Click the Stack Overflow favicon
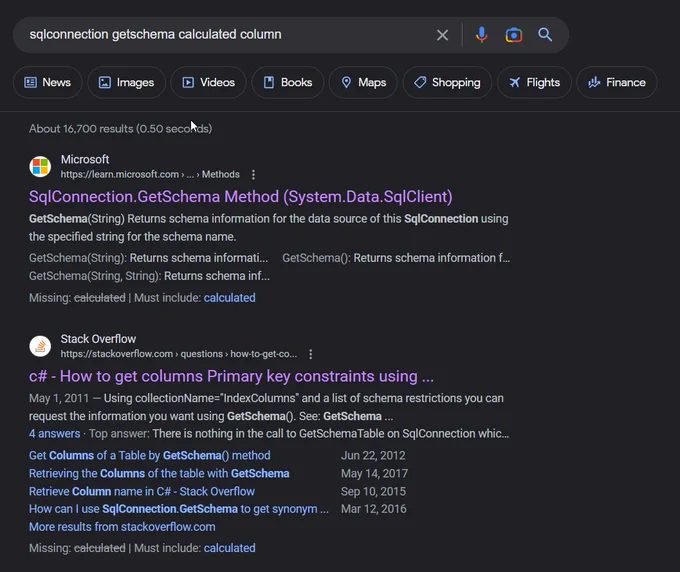 pyautogui.click(x=40, y=346)
